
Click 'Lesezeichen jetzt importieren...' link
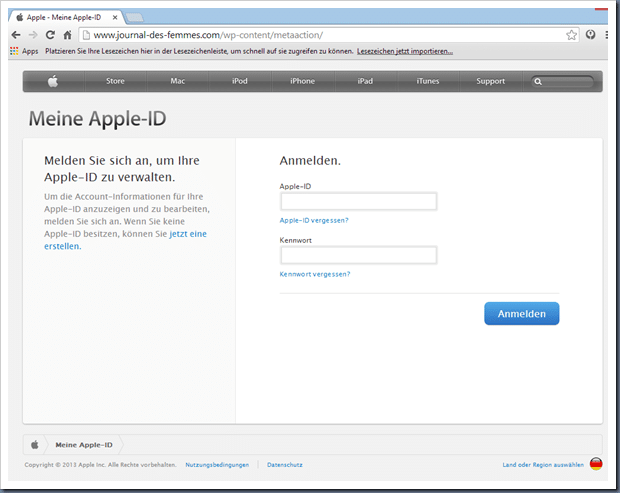(405, 51)
